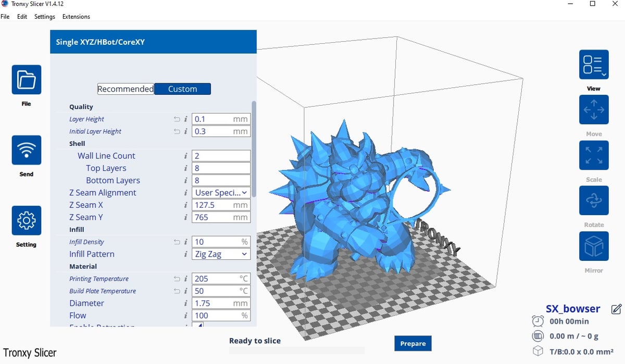This screenshot has width=625, height=364.
Task: Open the File folder icon in sidebar
Action: [x=26, y=80]
